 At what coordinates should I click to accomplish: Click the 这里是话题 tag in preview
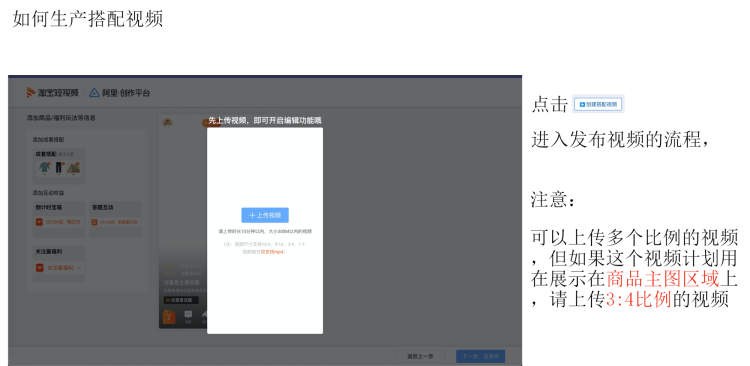tap(181, 300)
